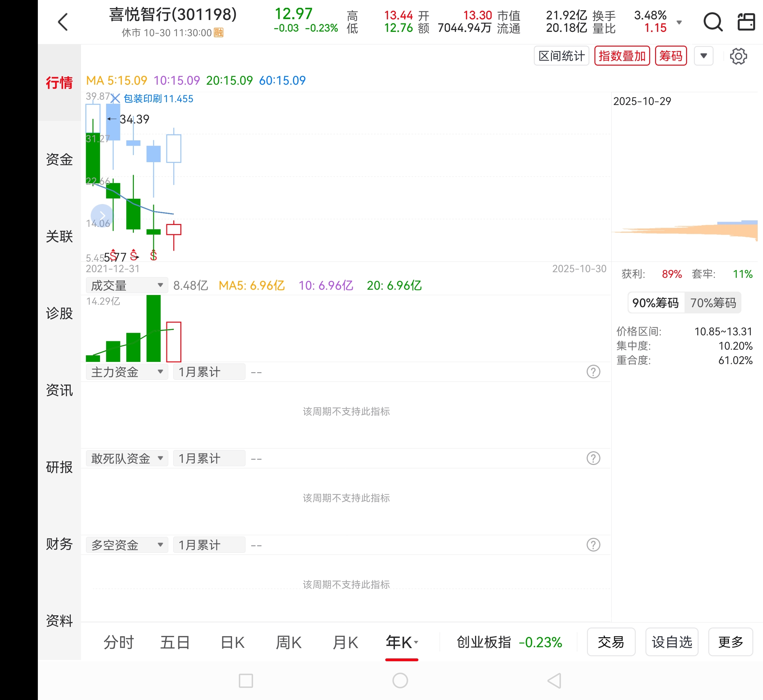Click the calendar-style icon top right
This screenshot has height=700, width=763.
pos(746,22)
